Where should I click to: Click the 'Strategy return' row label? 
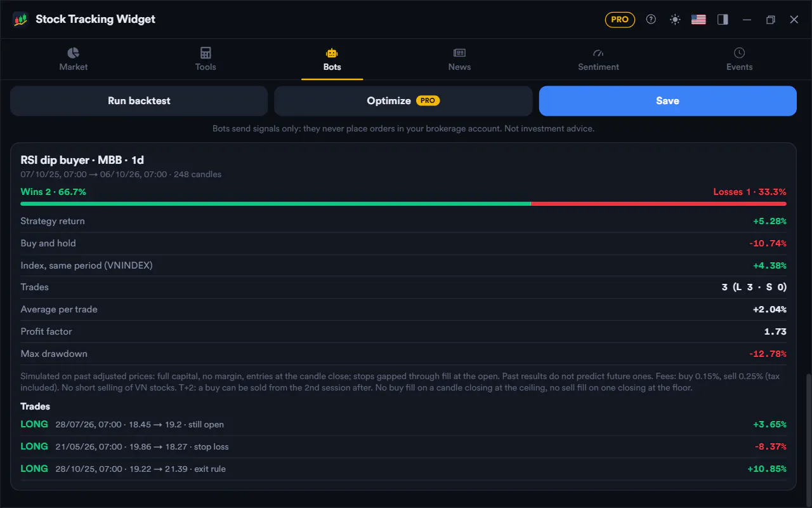[53, 221]
